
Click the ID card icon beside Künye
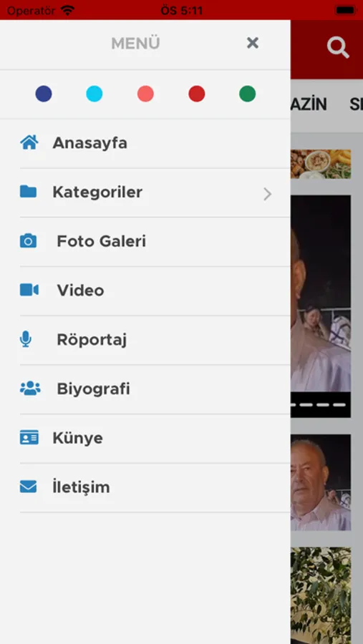point(29,437)
